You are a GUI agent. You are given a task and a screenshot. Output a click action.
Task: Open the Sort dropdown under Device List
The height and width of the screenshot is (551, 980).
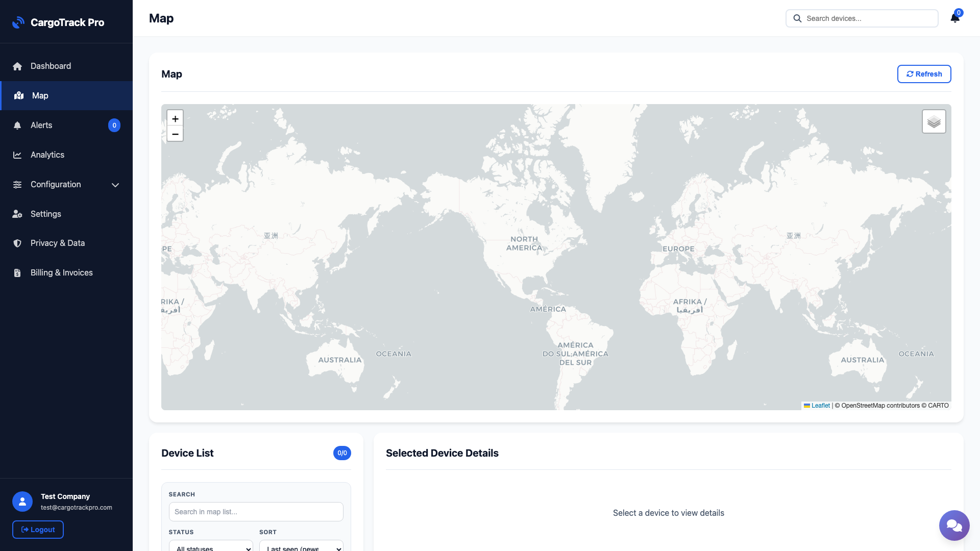pos(301,547)
